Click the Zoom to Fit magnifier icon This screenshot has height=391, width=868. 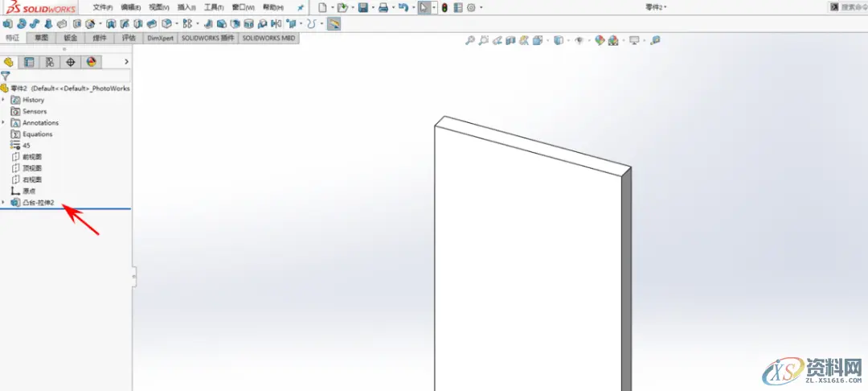pyautogui.click(x=470, y=40)
